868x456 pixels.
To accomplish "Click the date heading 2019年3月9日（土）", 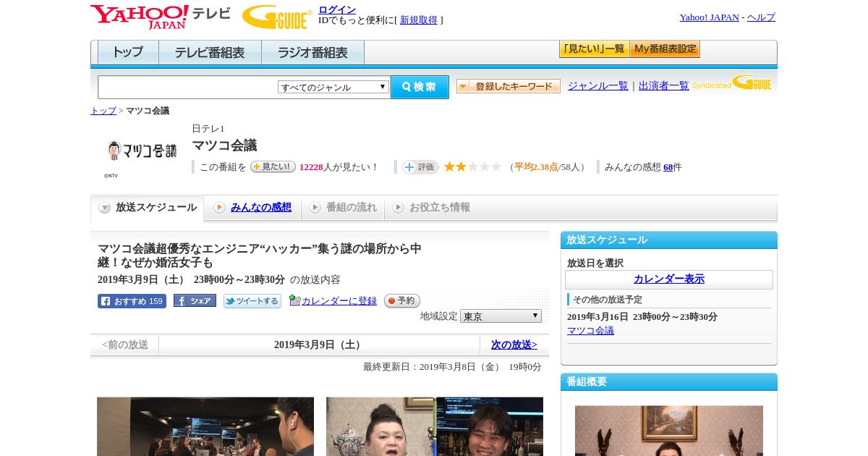I will 319,345.
